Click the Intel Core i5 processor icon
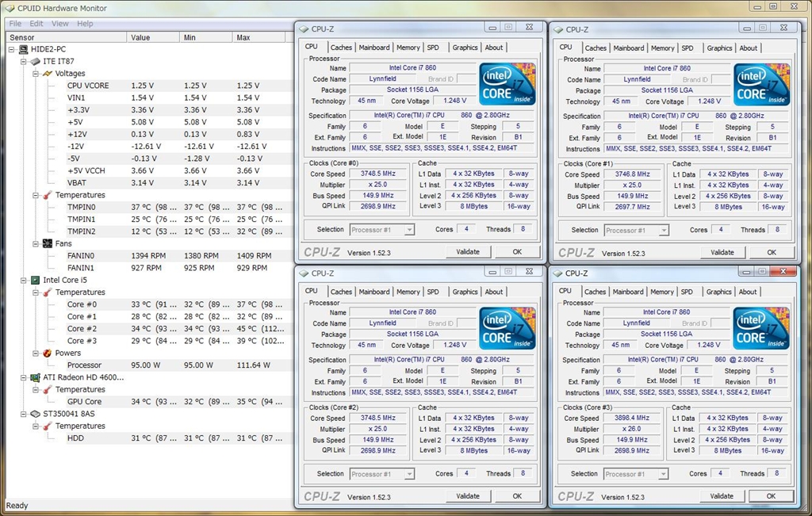 click(x=35, y=281)
